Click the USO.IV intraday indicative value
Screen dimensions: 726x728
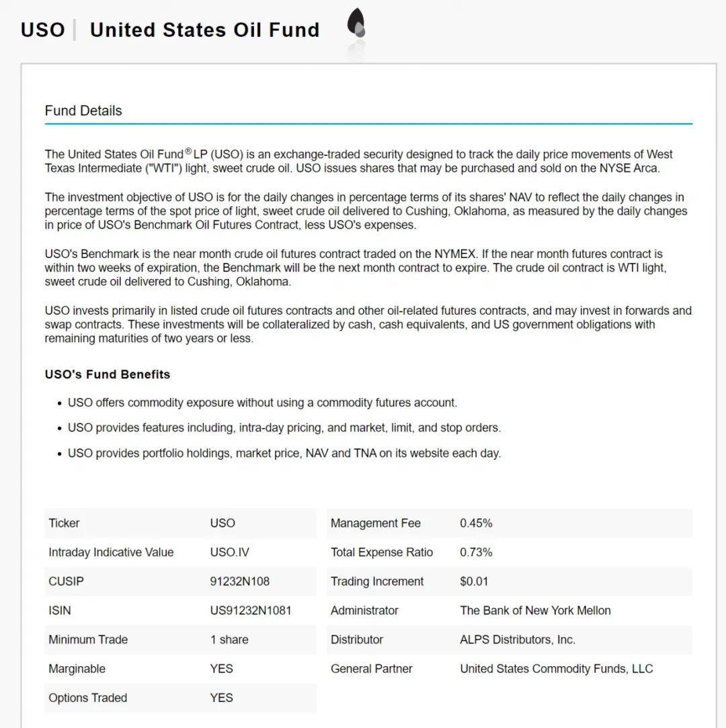click(229, 552)
